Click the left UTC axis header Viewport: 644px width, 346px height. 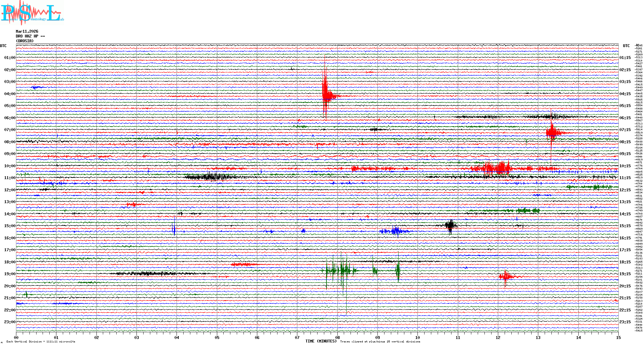(3, 46)
